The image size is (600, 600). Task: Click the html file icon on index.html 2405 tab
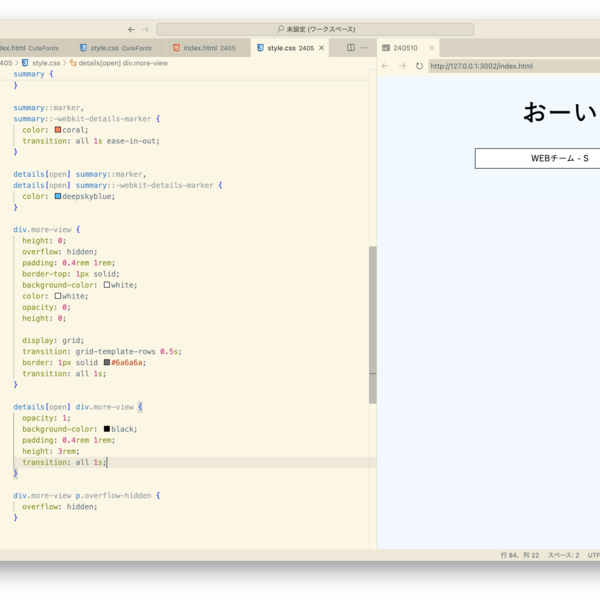(x=176, y=48)
